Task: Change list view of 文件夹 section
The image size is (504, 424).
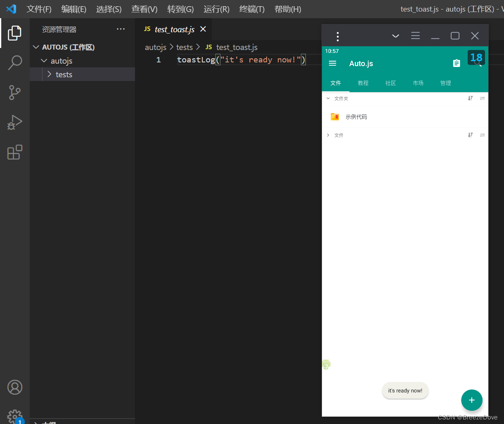Action: [x=483, y=98]
